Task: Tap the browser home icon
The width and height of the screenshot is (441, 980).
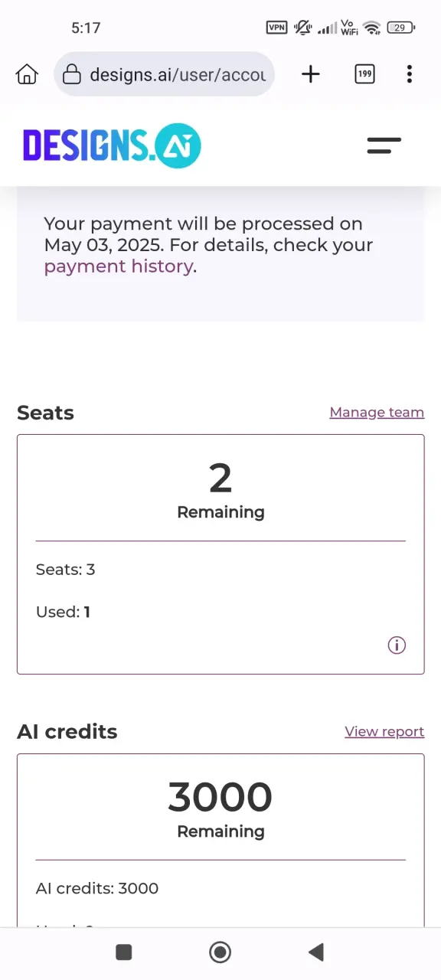Action: 27,74
